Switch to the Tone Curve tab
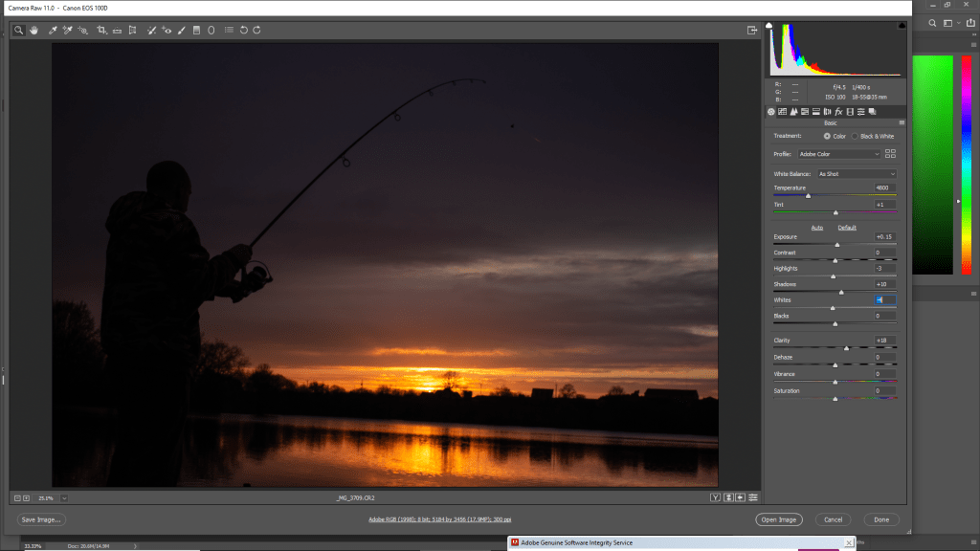Image resolution: width=980 pixels, height=551 pixels. [783, 112]
